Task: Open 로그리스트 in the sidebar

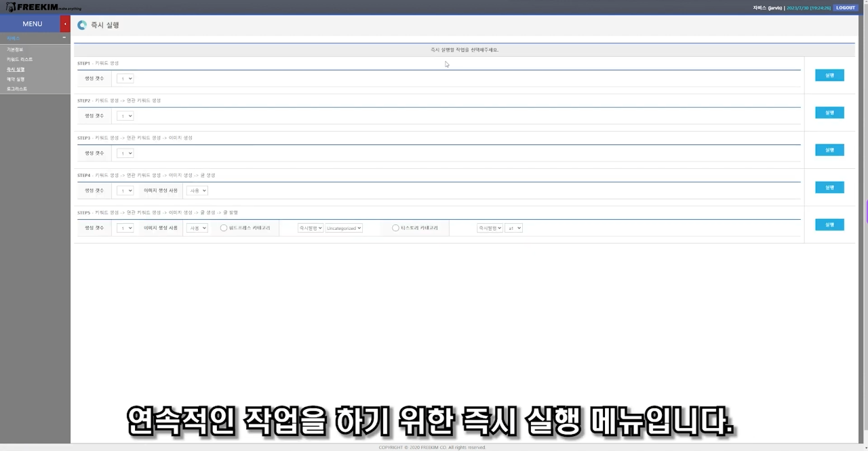Action: pos(17,89)
